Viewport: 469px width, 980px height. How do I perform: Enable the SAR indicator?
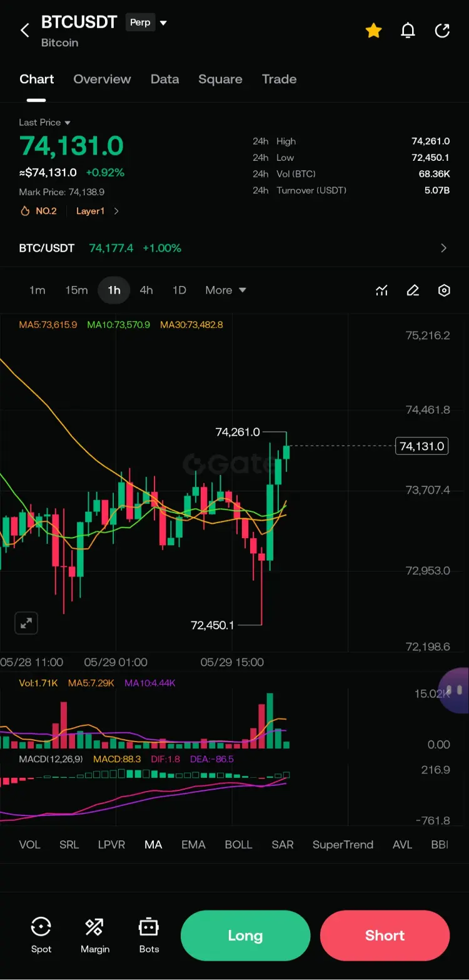coord(283,845)
